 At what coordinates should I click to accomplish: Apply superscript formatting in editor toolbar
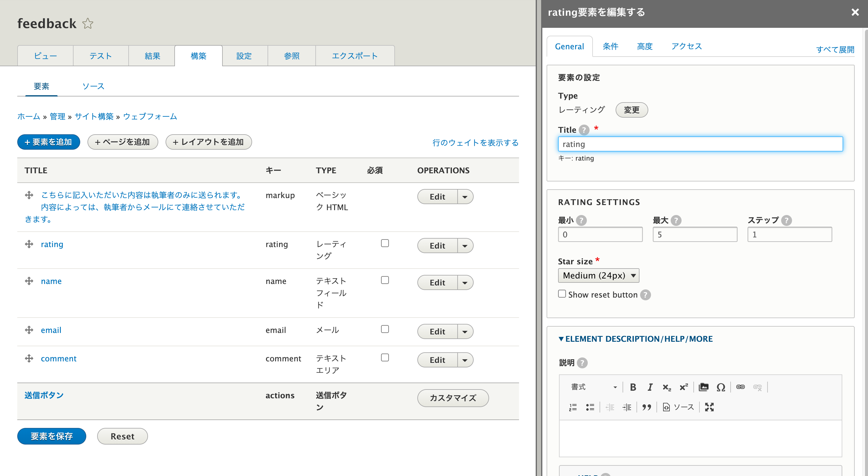coord(683,387)
